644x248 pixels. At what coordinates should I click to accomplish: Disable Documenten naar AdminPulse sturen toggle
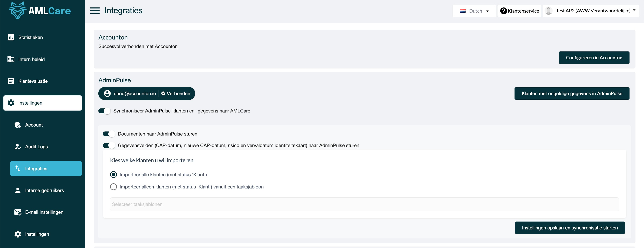[109, 134]
